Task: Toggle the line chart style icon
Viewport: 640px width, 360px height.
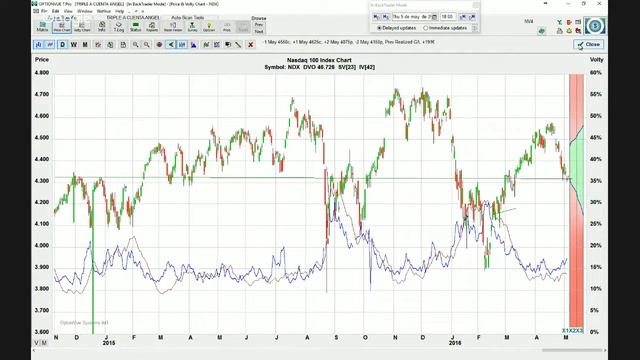Action: pyautogui.click(x=50, y=44)
